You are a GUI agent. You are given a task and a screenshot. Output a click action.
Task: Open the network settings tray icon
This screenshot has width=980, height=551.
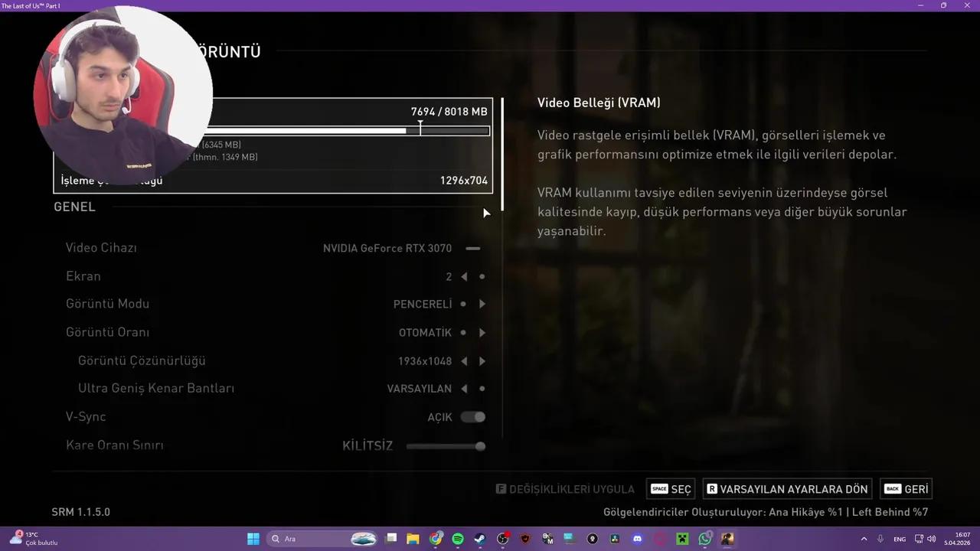(x=919, y=539)
